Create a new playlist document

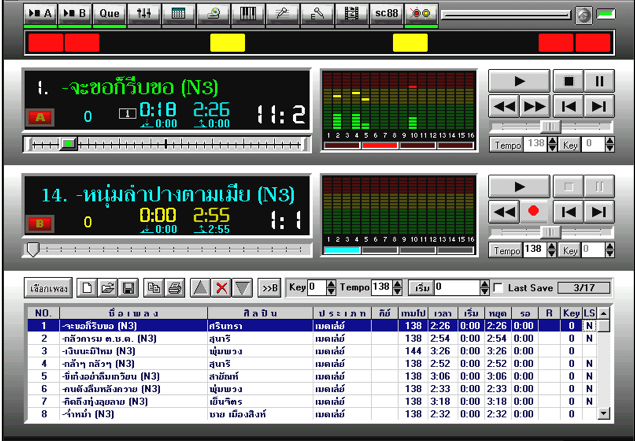pos(87,288)
